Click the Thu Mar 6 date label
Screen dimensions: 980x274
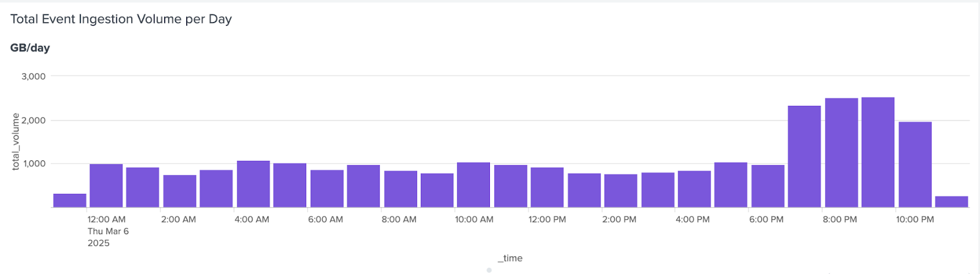(108, 231)
